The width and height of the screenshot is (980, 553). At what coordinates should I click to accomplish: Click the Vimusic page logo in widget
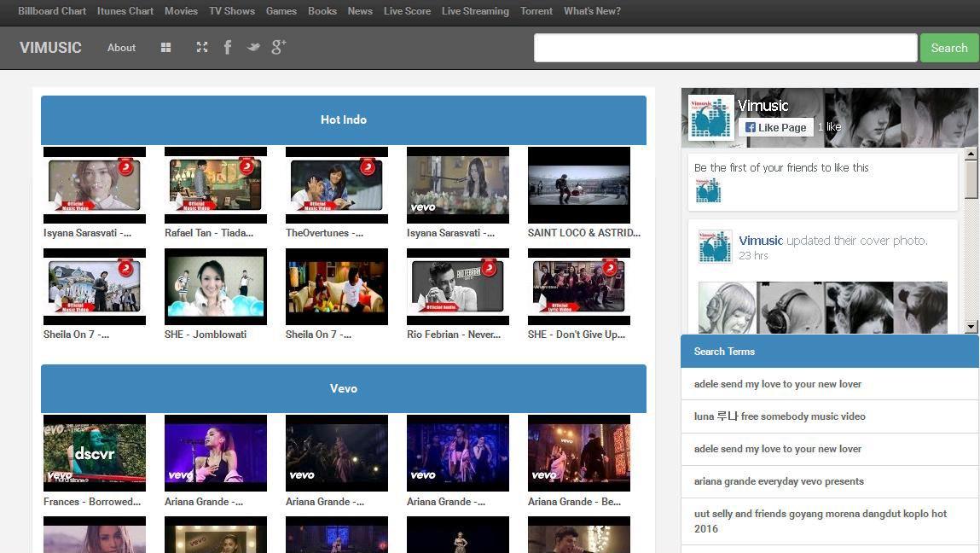click(710, 117)
